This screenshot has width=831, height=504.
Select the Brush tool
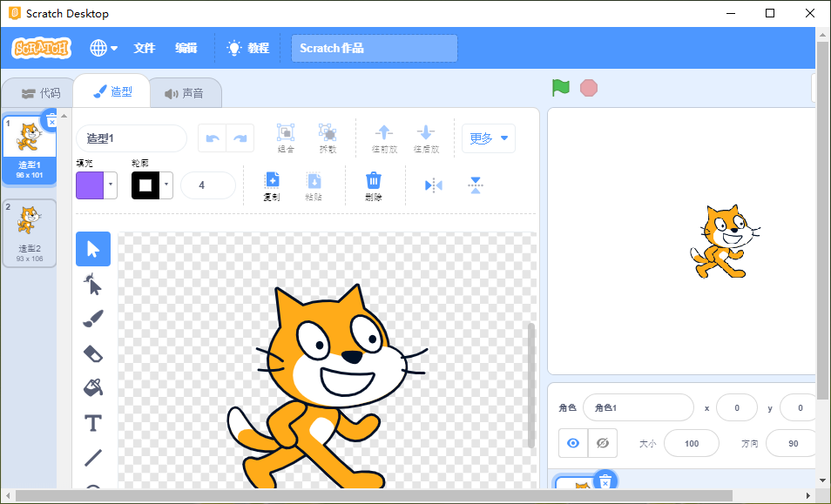coord(93,319)
